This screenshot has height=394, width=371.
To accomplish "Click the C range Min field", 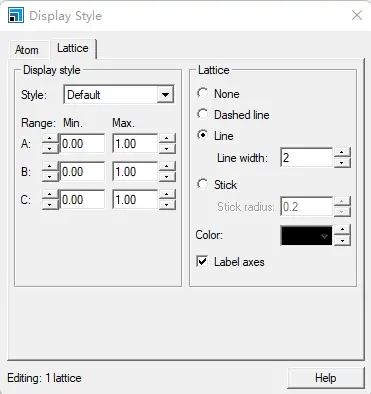I will (82, 200).
